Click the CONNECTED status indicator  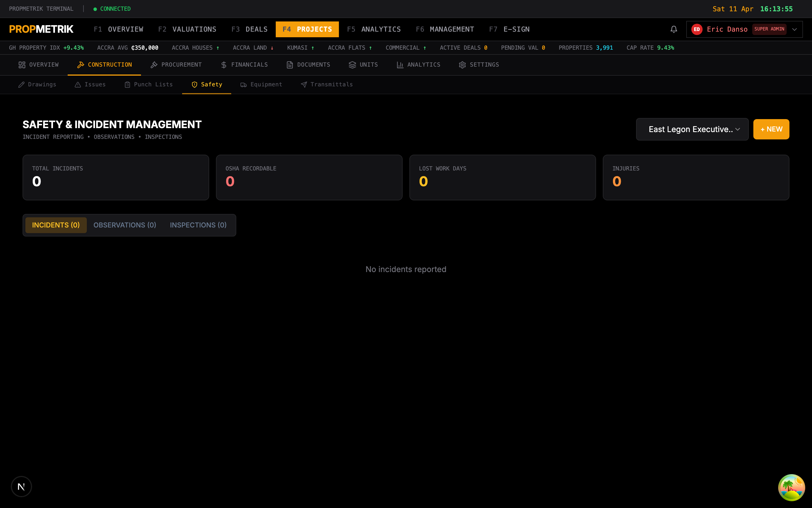pos(112,9)
